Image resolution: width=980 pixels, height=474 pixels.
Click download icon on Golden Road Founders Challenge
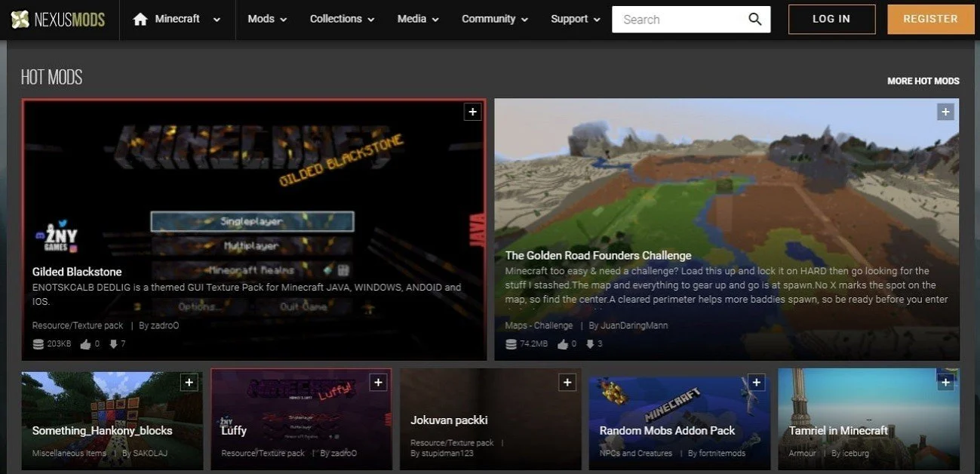(591, 344)
